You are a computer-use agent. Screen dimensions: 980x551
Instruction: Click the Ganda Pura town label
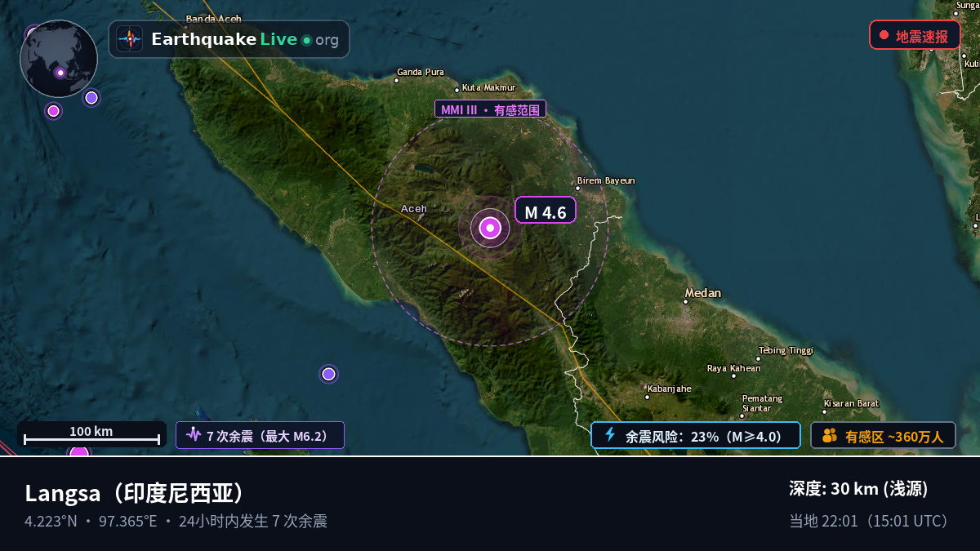[421, 72]
